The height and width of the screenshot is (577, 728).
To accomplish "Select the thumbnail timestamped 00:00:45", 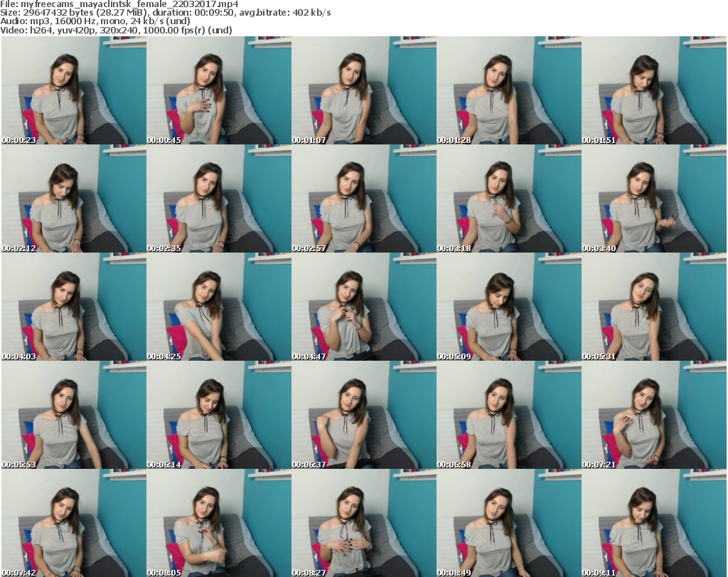I will 219,90.
